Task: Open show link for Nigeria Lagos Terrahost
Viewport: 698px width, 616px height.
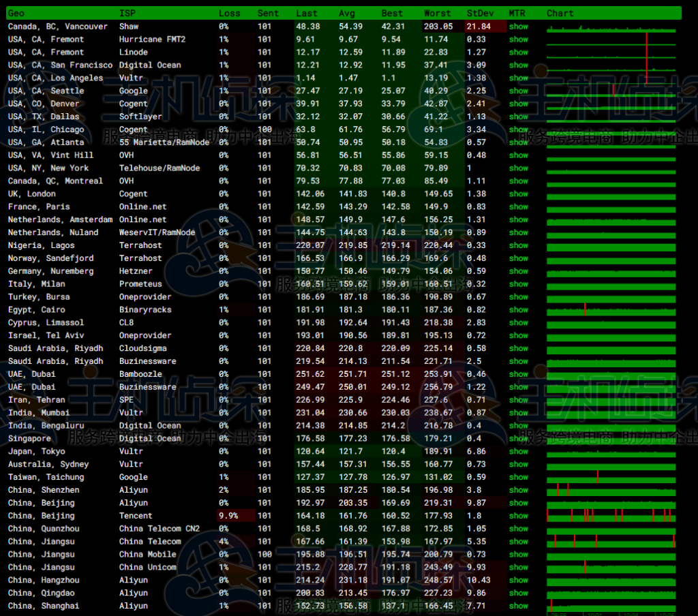Action: point(518,245)
